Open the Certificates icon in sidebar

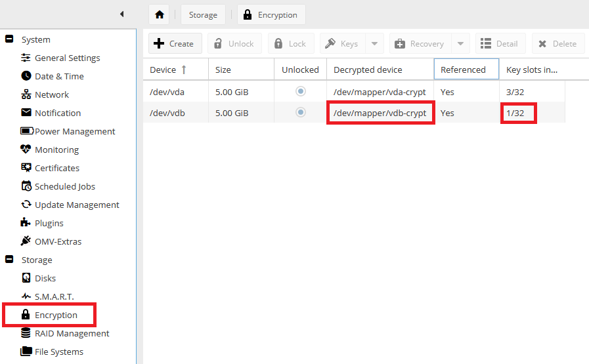point(26,168)
